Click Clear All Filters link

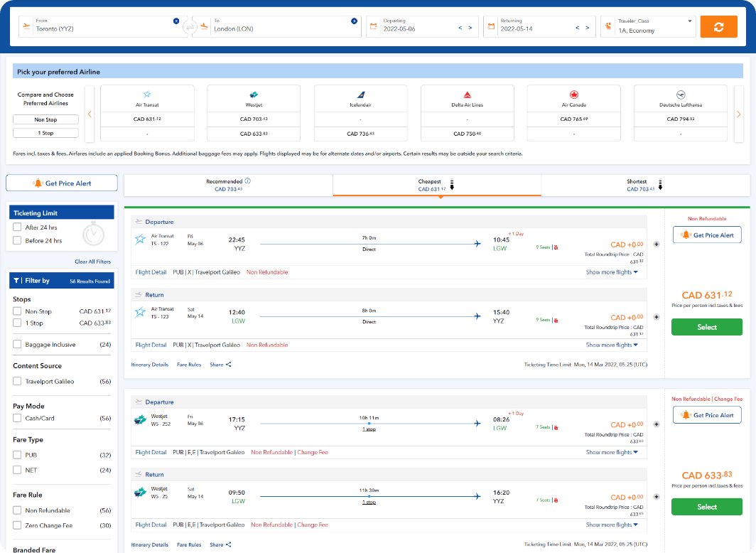pos(92,262)
